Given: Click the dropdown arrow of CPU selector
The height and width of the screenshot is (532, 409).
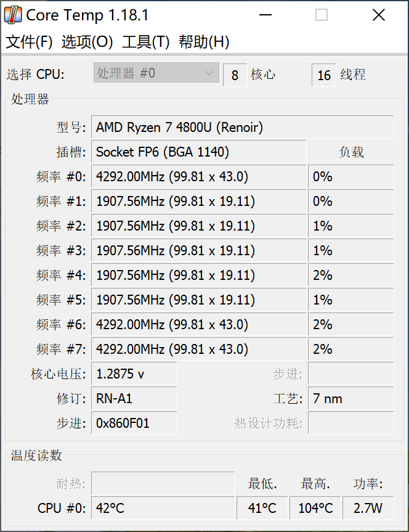Looking at the screenshot, I should (209, 73).
